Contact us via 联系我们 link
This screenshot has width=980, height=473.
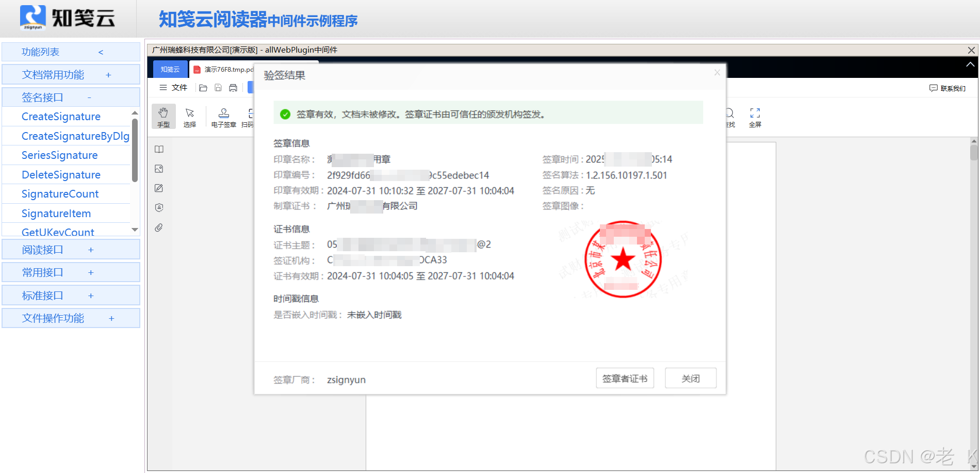point(948,88)
